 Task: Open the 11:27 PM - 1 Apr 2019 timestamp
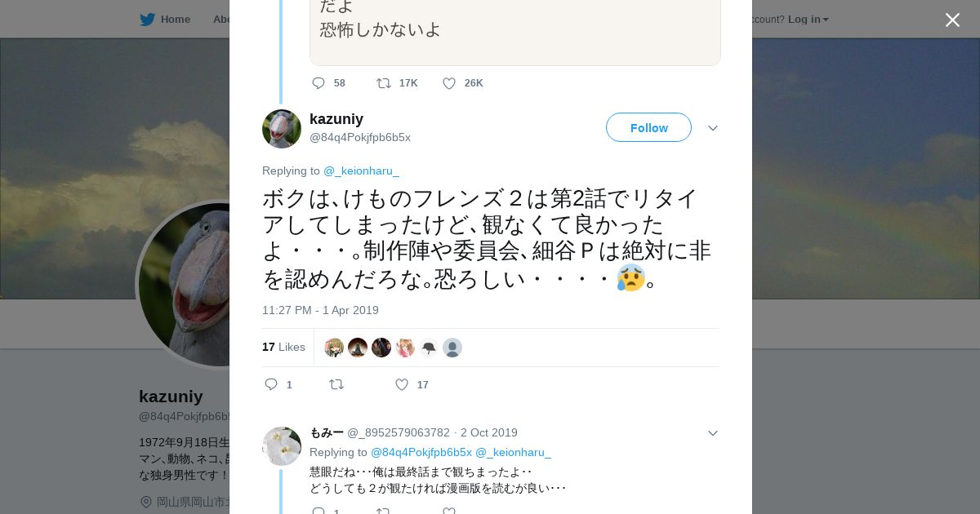(x=320, y=311)
